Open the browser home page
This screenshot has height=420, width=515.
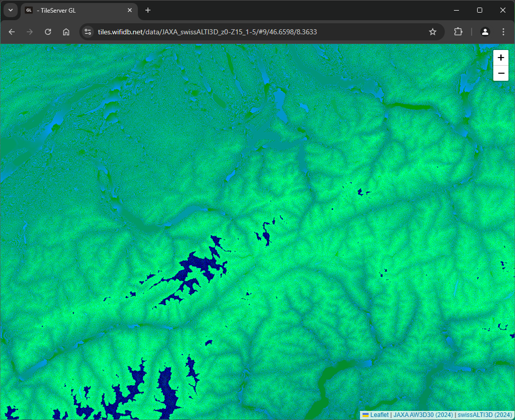[x=66, y=32]
